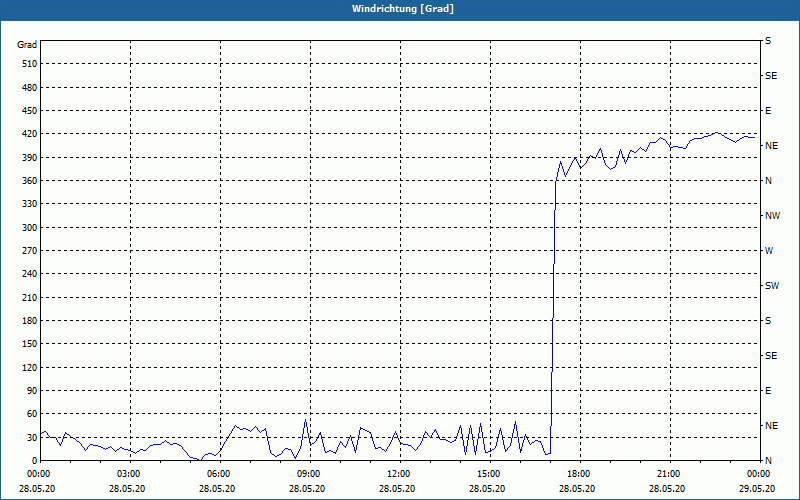Click compass label 'E' at the 90 gridline

coord(768,391)
